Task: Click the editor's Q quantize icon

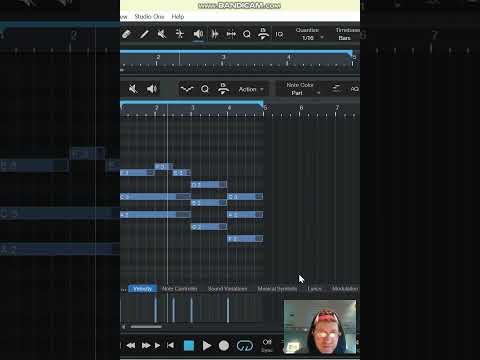Action: pos(205,89)
